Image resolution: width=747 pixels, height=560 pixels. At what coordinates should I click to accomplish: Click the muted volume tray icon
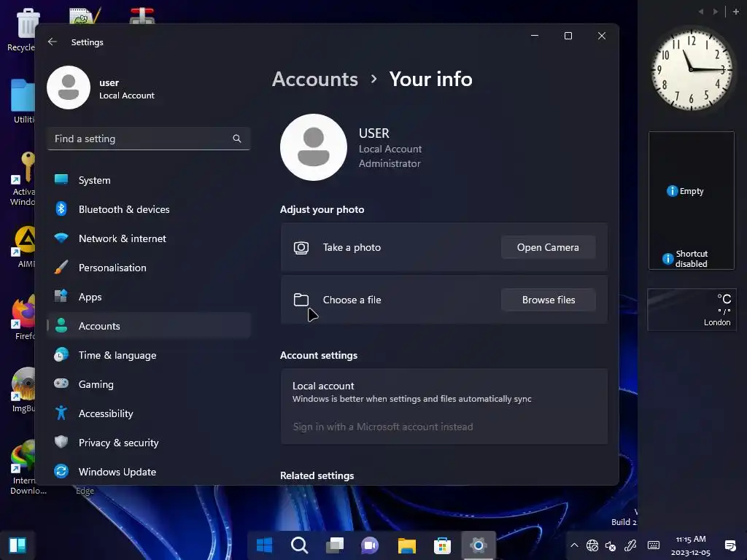click(x=611, y=545)
